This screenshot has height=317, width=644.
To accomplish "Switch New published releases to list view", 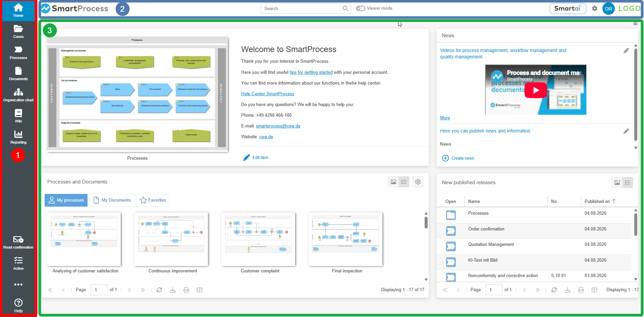I will [x=628, y=182].
